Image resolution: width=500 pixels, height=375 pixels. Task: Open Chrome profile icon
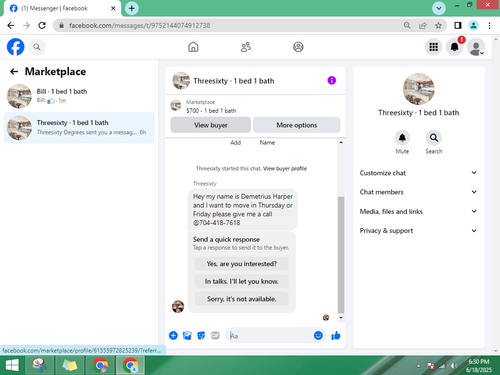tap(473, 25)
